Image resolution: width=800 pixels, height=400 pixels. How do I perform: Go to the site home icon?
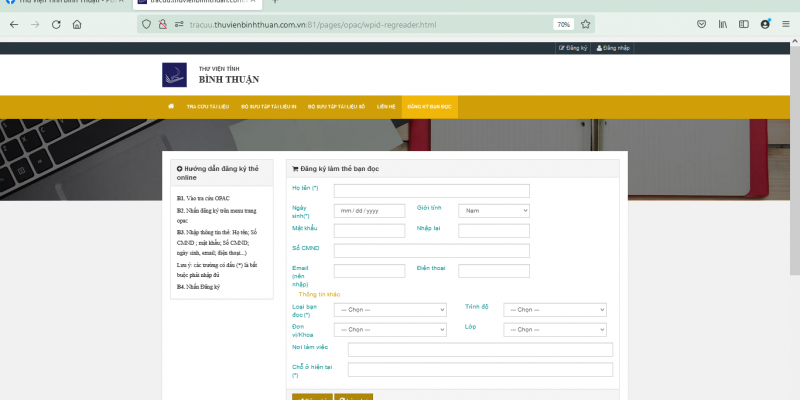pos(171,107)
